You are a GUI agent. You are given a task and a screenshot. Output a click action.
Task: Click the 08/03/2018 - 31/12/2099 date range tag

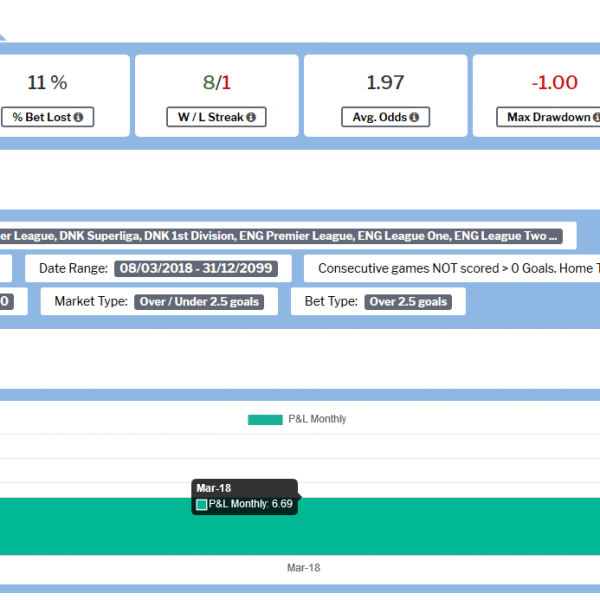196,268
